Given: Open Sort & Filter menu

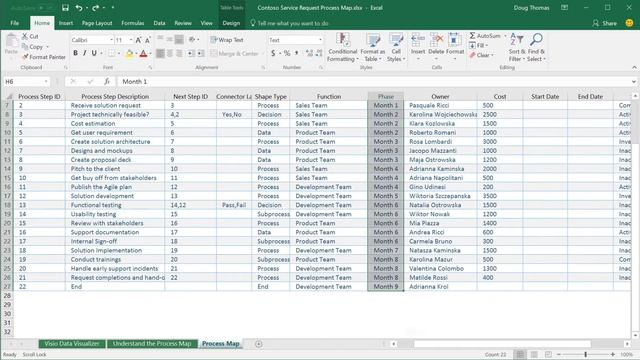Looking at the screenshot, I should [517, 47].
